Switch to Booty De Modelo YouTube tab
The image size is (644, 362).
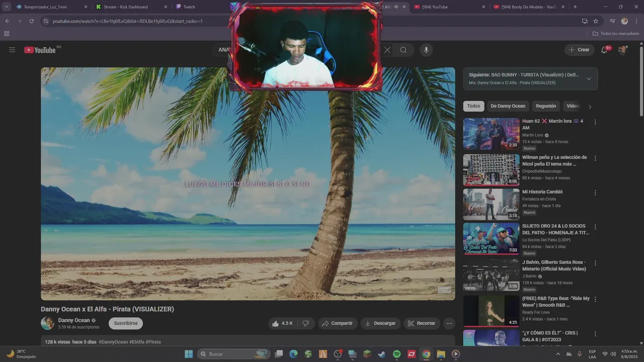point(528,7)
